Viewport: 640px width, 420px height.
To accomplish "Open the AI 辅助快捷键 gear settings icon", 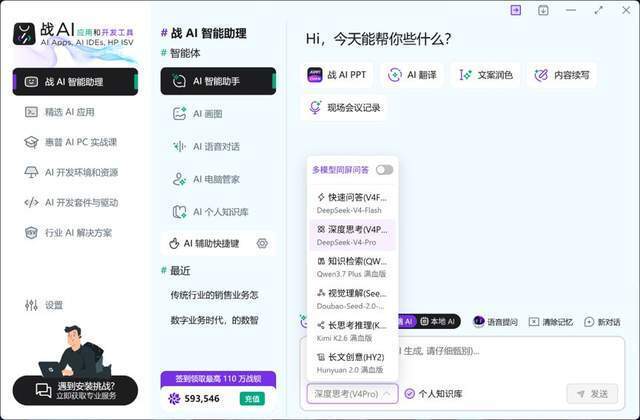I will (x=262, y=244).
